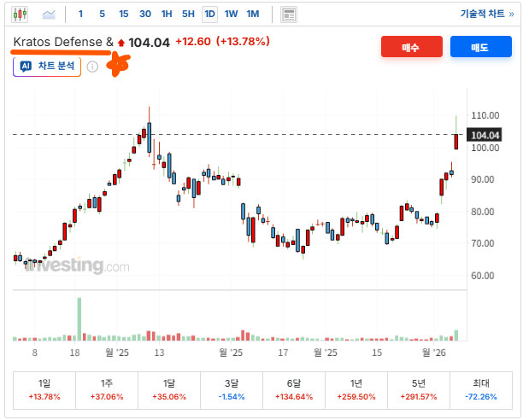The height and width of the screenshot is (420, 523).
Task: Select the 5년 performance period
Action: pos(419,390)
